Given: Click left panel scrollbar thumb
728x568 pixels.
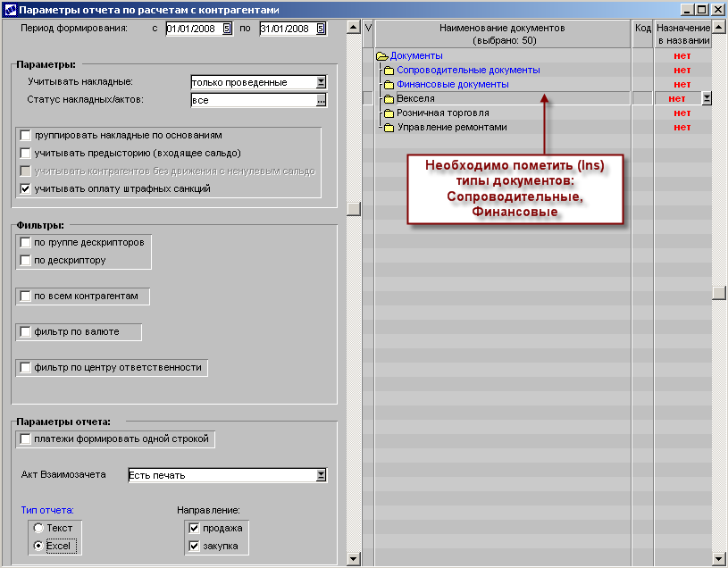Looking at the screenshot, I should [354, 209].
